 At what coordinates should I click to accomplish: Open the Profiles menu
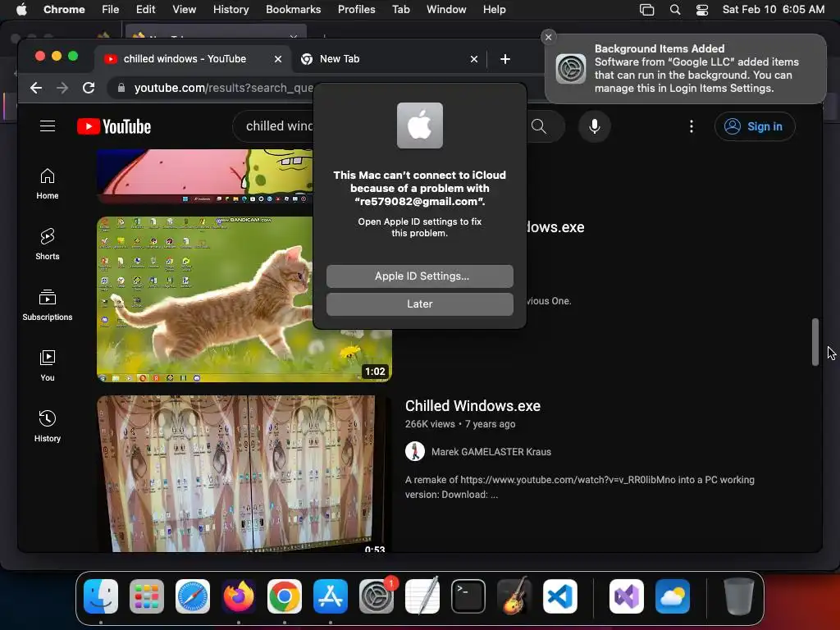[x=356, y=9]
